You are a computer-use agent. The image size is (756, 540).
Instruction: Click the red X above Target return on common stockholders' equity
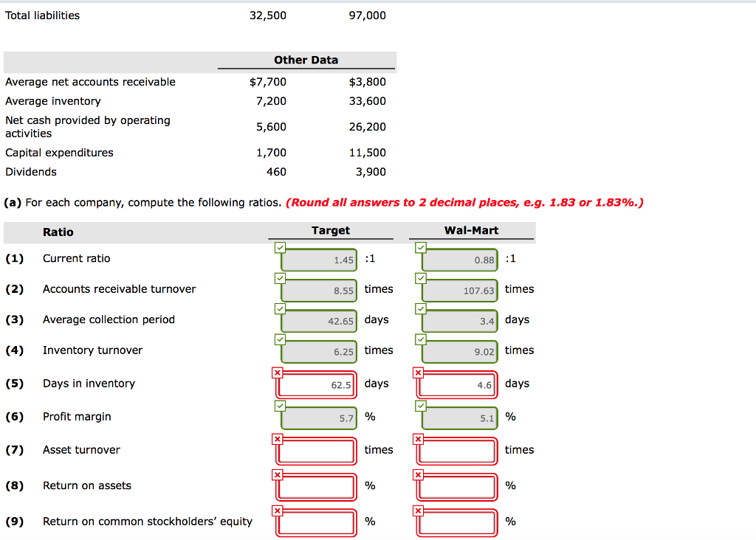[x=278, y=510]
